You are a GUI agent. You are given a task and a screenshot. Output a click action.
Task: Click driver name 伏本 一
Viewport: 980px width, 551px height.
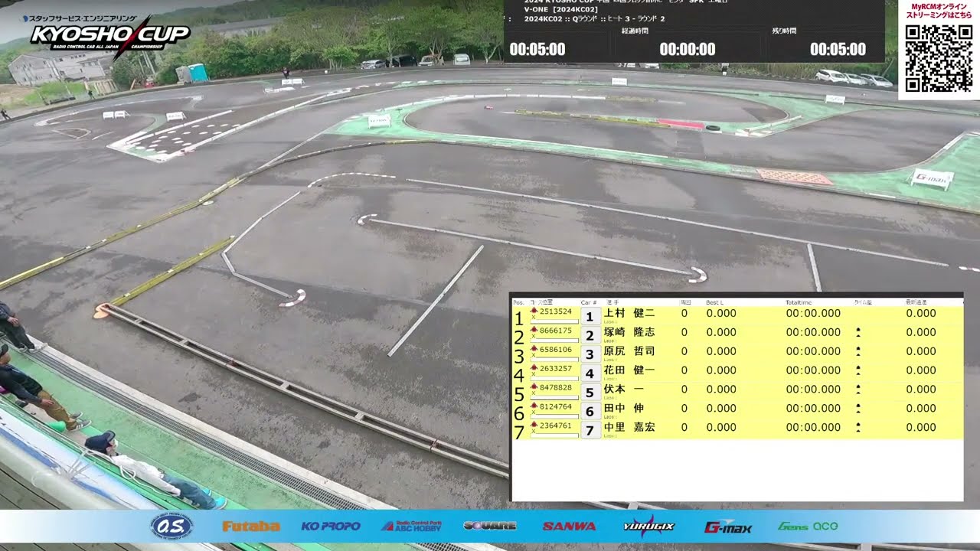tap(625, 390)
